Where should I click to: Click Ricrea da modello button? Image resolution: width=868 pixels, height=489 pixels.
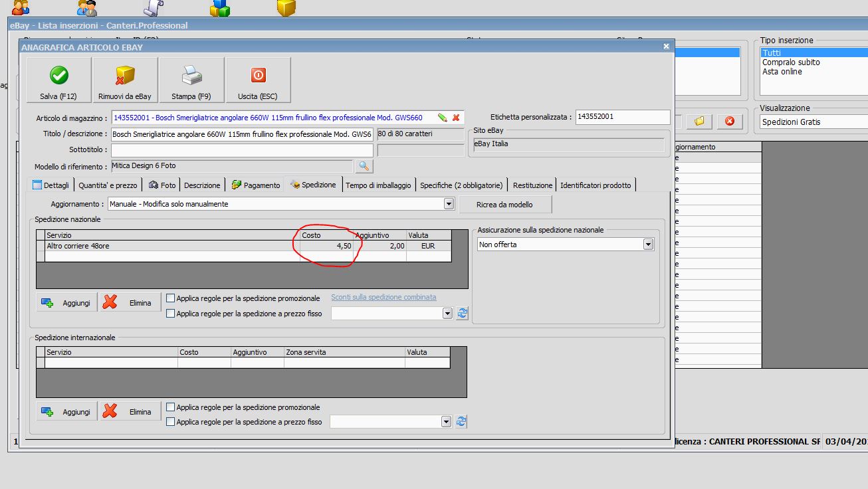(504, 204)
